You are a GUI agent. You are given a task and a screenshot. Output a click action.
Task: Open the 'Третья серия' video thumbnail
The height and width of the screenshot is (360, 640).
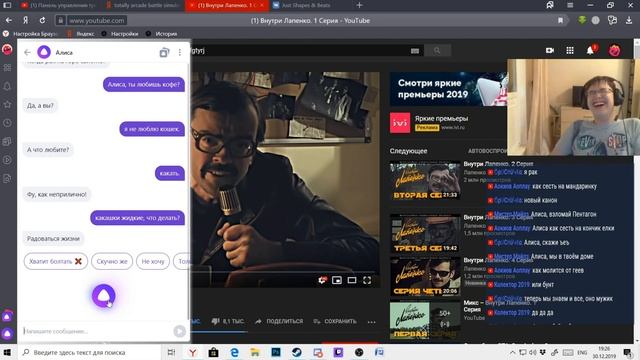click(425, 233)
